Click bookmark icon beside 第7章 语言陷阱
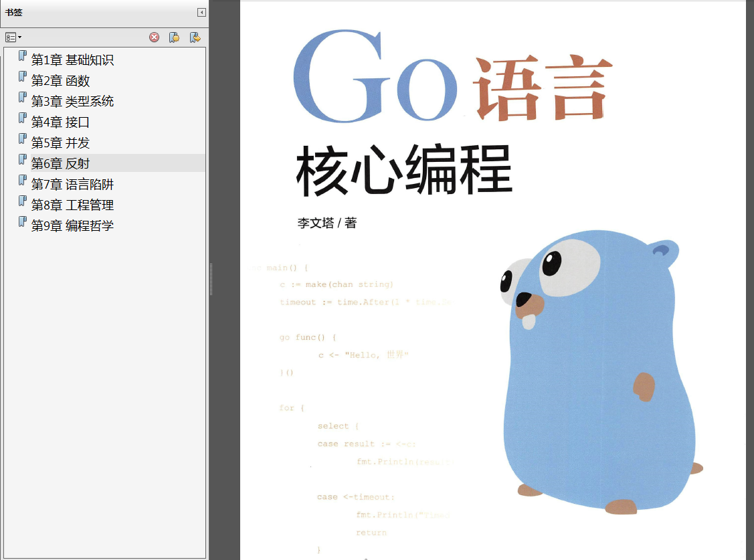Image resolution: width=754 pixels, height=560 pixels. pyautogui.click(x=22, y=180)
